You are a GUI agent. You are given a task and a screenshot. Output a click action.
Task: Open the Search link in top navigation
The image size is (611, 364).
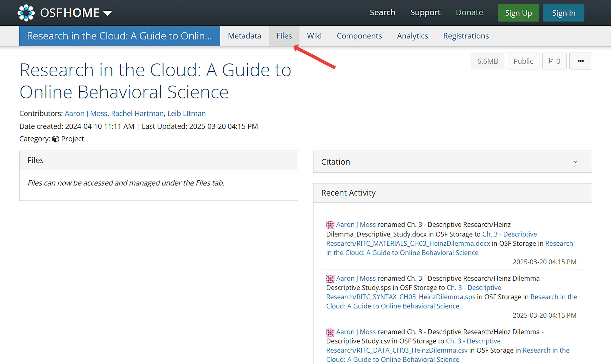tap(382, 13)
